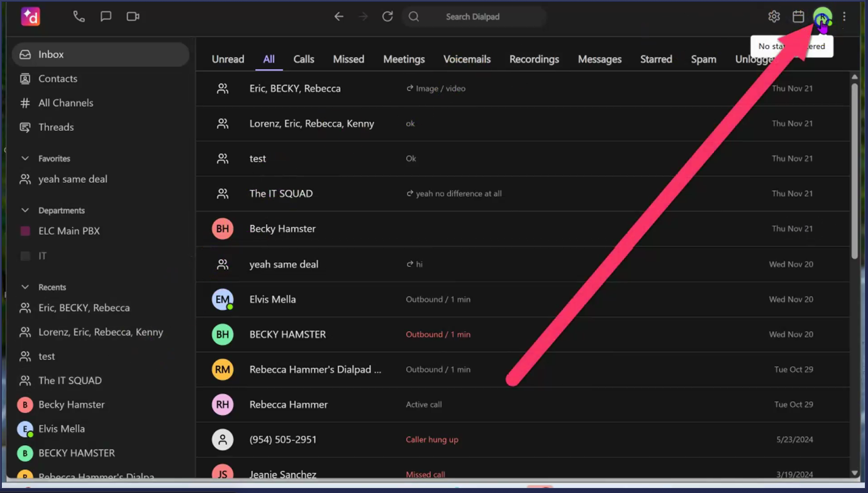Screen dimensions: 868x493
Task: Click the Search Dialpad field
Action: (473, 16)
